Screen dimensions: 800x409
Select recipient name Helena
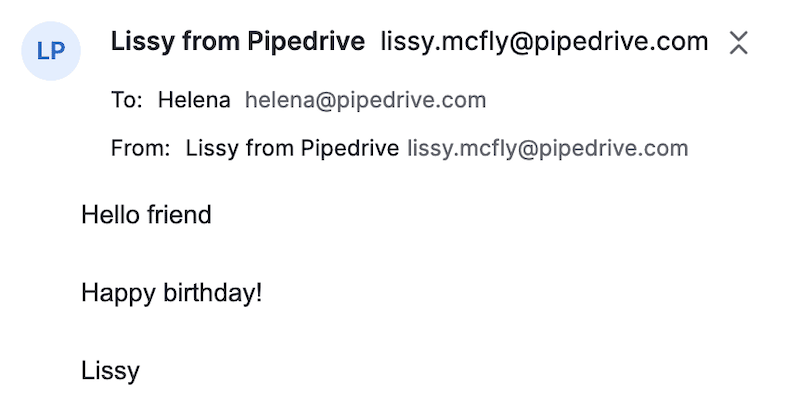195,100
